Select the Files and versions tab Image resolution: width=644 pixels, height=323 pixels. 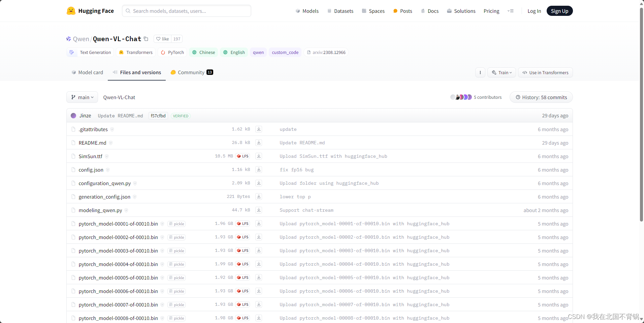pyautogui.click(x=137, y=72)
